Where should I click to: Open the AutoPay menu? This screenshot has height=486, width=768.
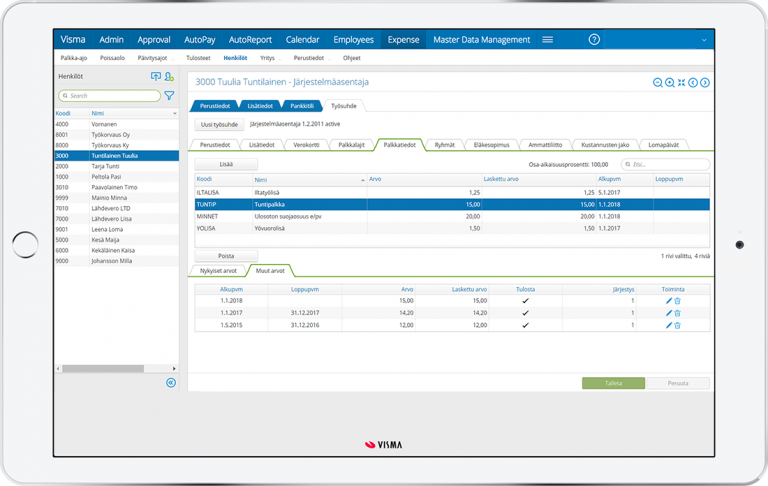click(x=199, y=40)
